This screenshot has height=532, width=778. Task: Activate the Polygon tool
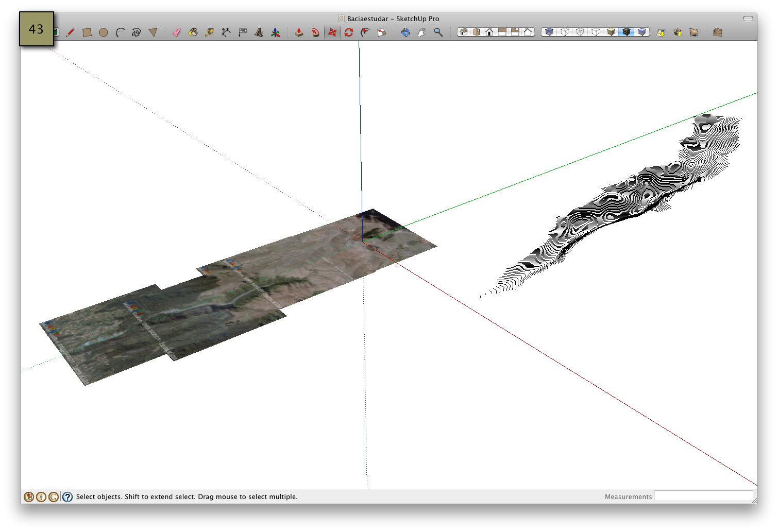click(153, 32)
